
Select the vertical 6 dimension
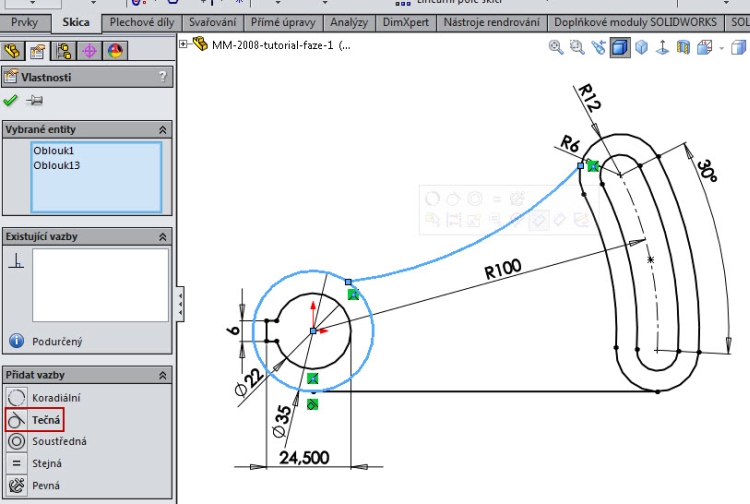[x=233, y=330]
